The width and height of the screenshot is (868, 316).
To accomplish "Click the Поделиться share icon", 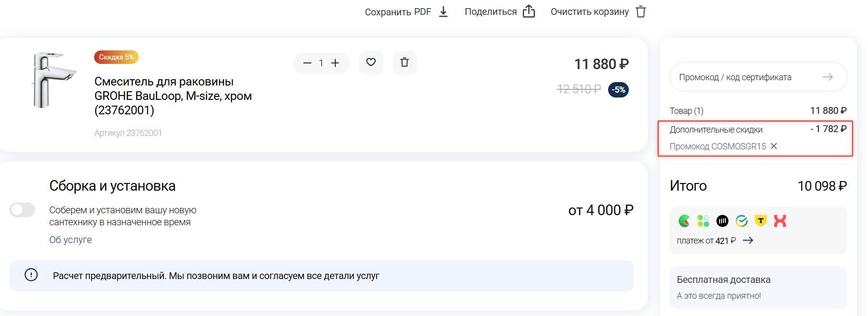I will [x=528, y=12].
